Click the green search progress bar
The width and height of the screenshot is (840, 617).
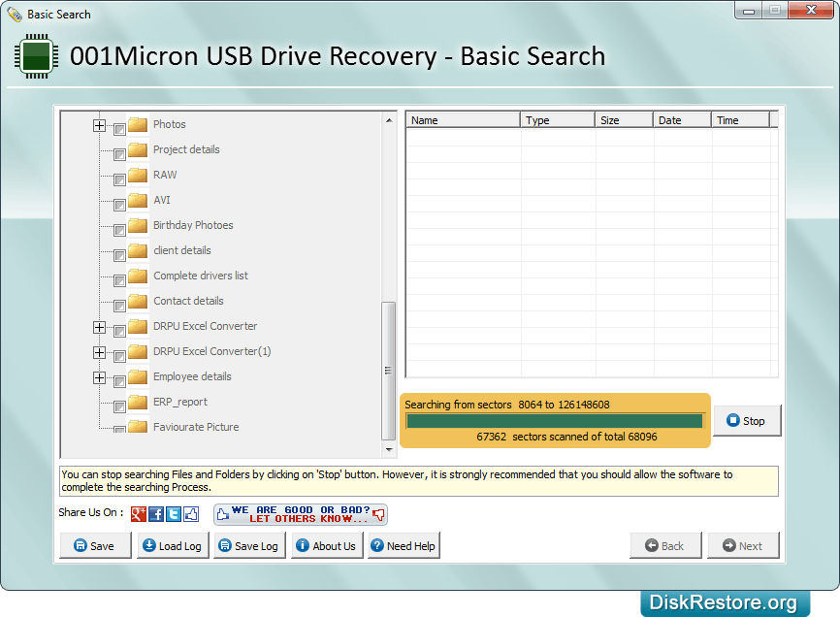point(555,421)
